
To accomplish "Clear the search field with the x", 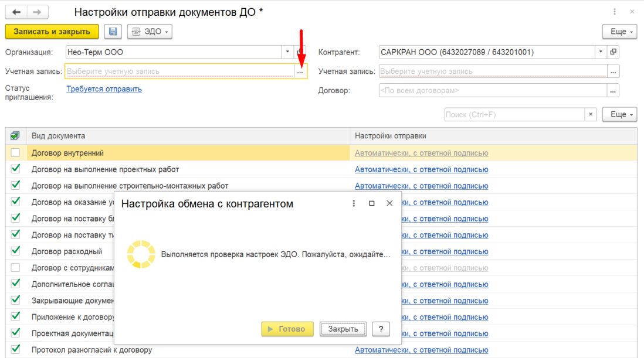I will click(591, 115).
